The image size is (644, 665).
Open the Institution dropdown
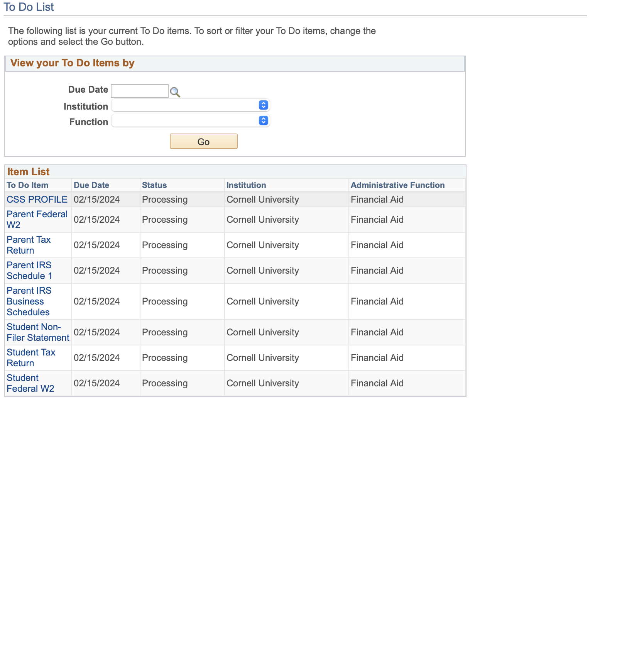pyautogui.click(x=191, y=105)
